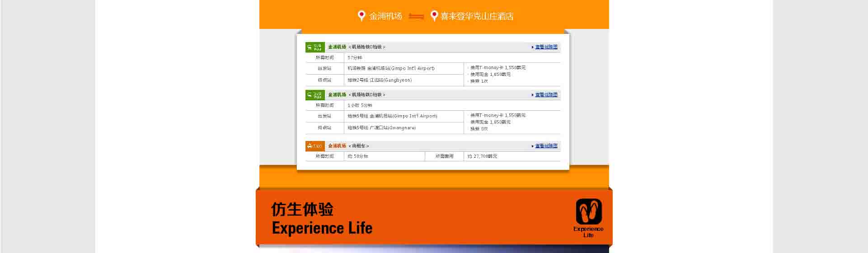Select the 金浦机场 heading in the orange banner
The image size is (868, 253).
(385, 16)
